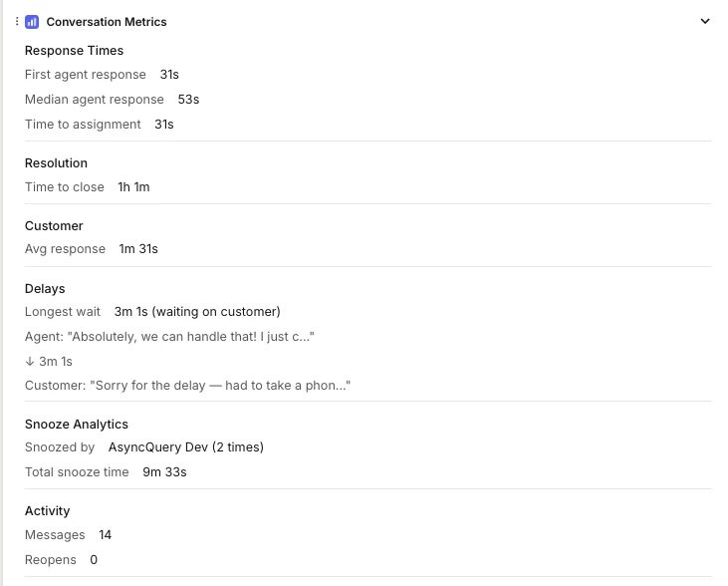The image size is (728, 586).
Task: Click the down arrow before 3m 1s
Action: point(29,361)
